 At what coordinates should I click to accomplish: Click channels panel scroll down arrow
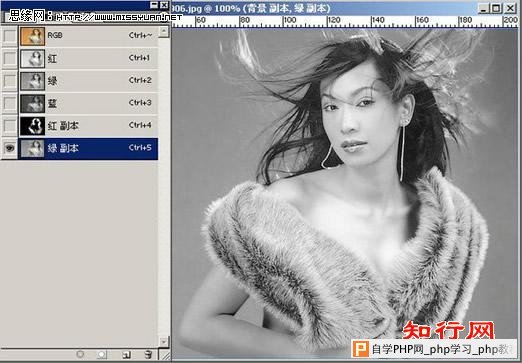tap(164, 341)
